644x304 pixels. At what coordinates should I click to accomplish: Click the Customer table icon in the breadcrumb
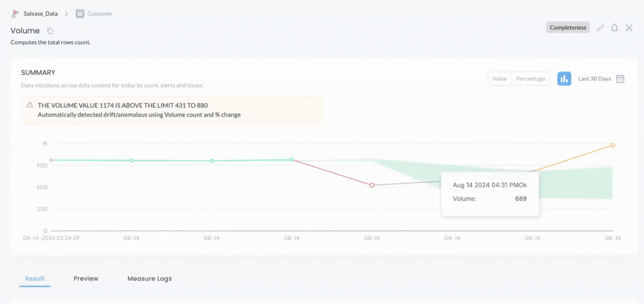[80, 14]
